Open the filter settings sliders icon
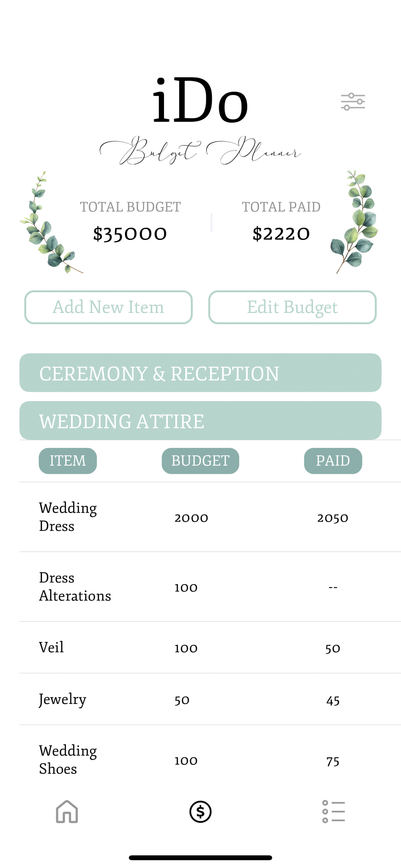Image resolution: width=401 pixels, height=868 pixels. pyautogui.click(x=353, y=102)
